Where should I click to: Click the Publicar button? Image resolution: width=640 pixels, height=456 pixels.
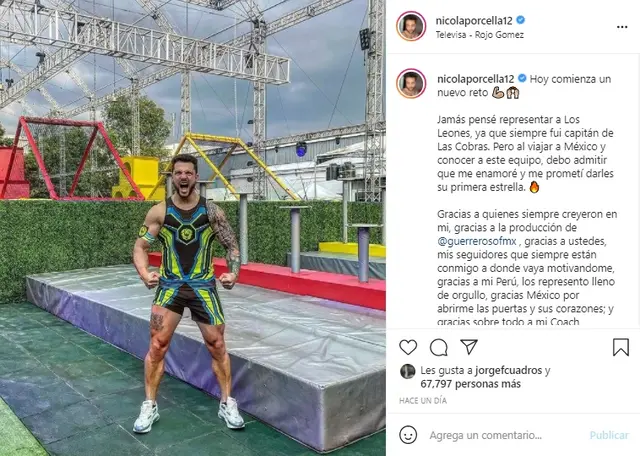609,435
